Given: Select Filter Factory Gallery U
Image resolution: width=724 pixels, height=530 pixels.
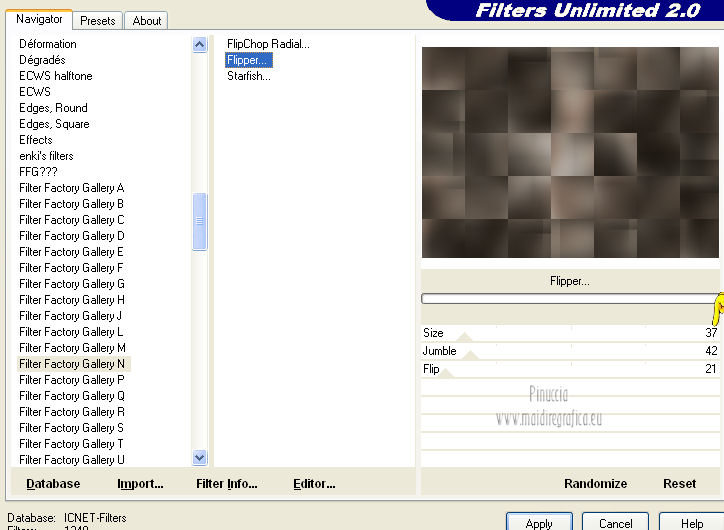Looking at the screenshot, I should click(x=72, y=460).
